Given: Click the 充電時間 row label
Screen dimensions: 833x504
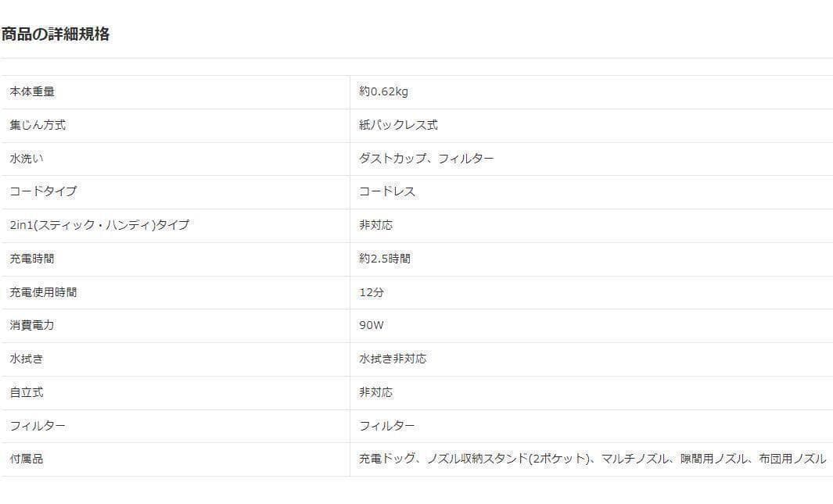Looking at the screenshot, I should point(32,259).
